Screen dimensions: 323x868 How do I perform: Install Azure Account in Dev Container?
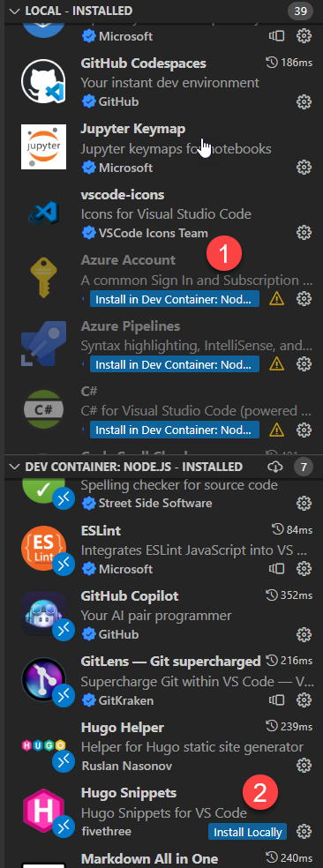pyautogui.click(x=175, y=299)
